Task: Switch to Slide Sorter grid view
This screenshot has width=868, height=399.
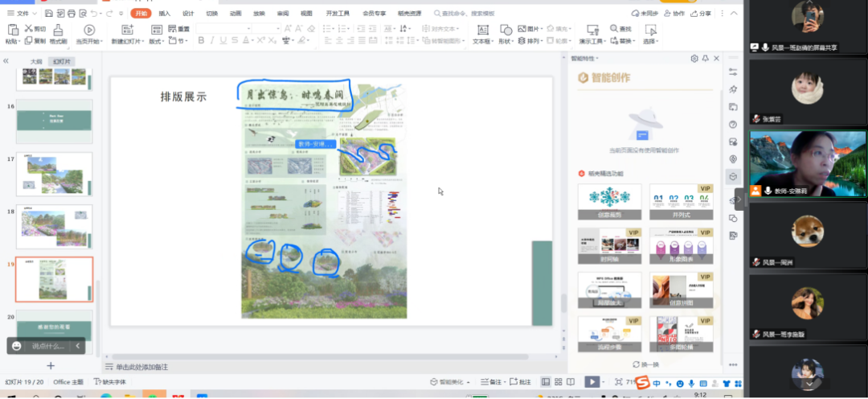Action: click(x=559, y=382)
